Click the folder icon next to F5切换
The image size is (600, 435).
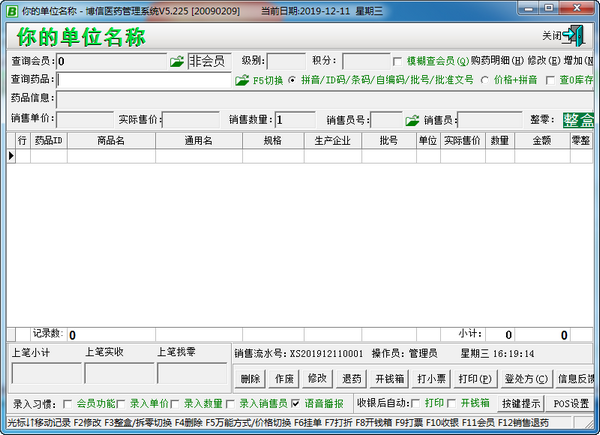tap(241, 80)
